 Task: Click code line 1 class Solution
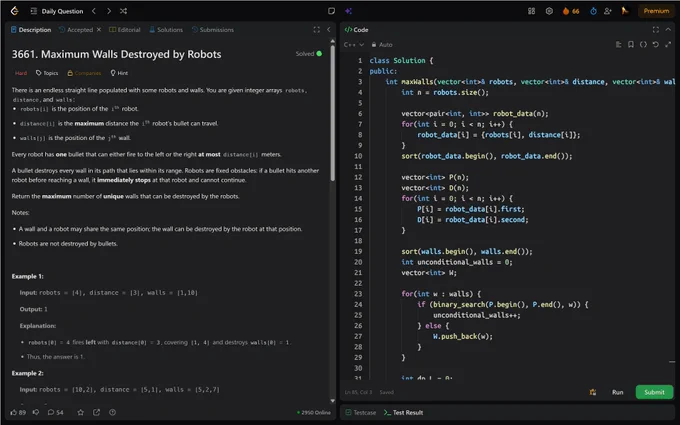click(x=401, y=60)
